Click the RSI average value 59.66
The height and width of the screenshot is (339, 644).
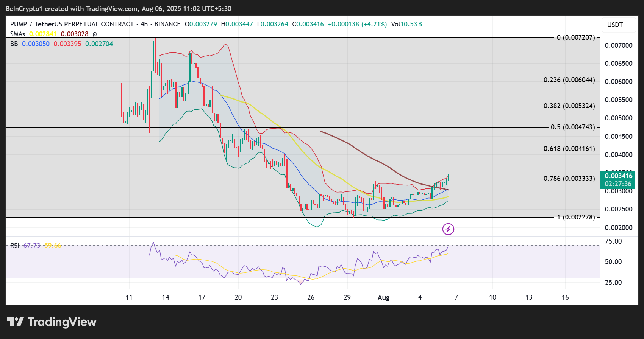[53, 246]
